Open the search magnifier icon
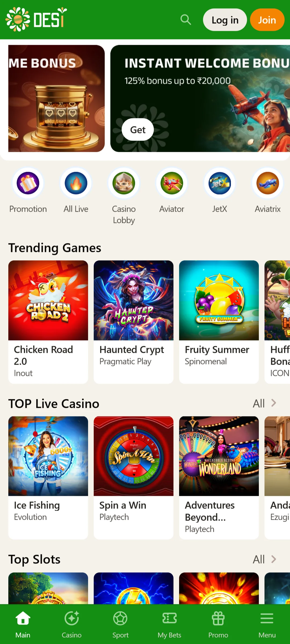Image resolution: width=290 pixels, height=644 pixels. coord(186,20)
